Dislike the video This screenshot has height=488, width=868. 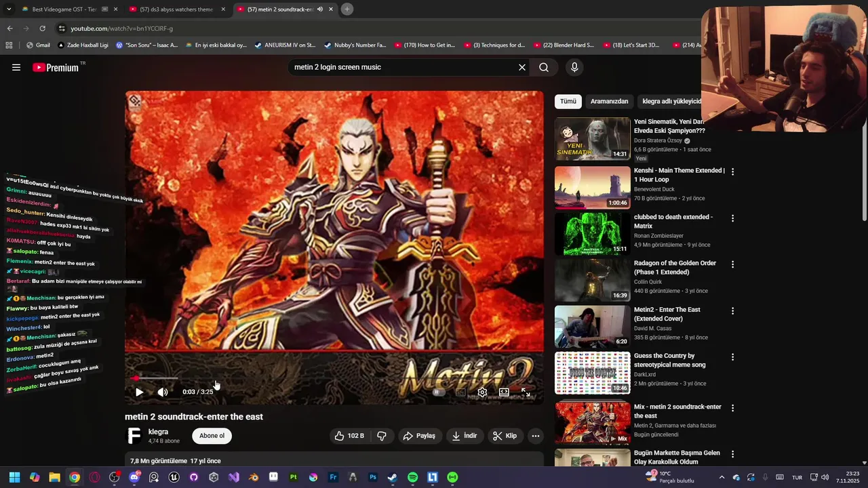click(x=382, y=436)
